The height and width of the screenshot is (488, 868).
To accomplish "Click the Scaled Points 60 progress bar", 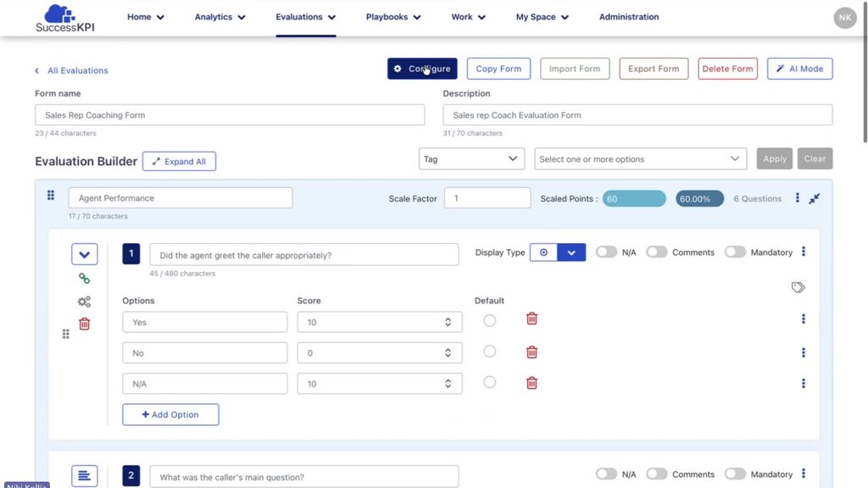I will coord(634,198).
